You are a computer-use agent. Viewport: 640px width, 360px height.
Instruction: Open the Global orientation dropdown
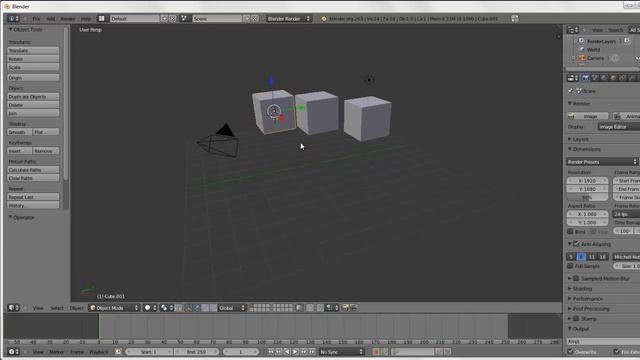coord(232,308)
